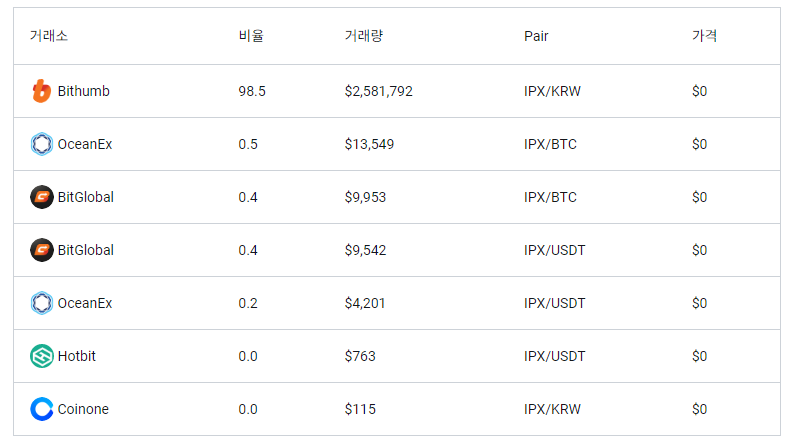The width and height of the screenshot is (789, 441).
Task: Click the 0.0 ratio in Coinone row
Action: [248, 409]
